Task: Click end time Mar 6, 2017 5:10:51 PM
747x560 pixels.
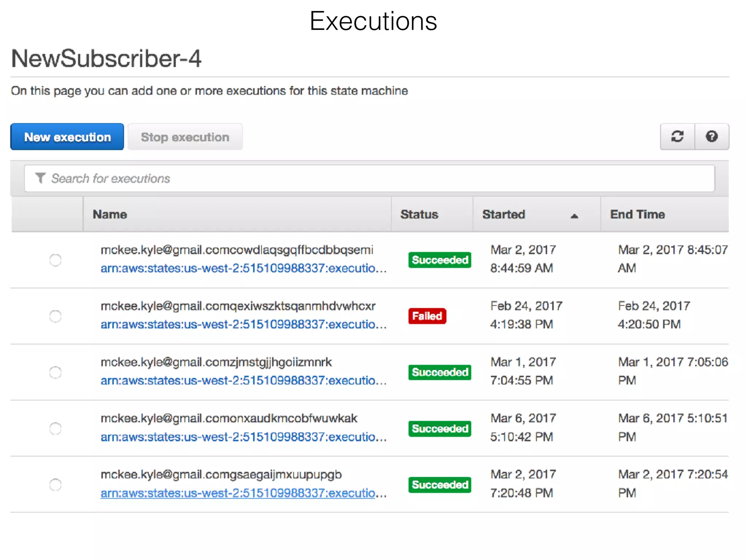Action: 673,427
